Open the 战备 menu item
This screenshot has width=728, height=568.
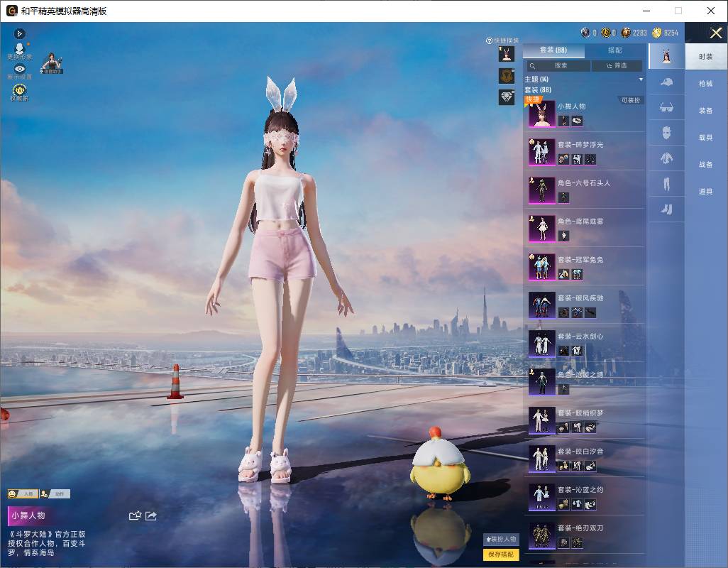706,165
